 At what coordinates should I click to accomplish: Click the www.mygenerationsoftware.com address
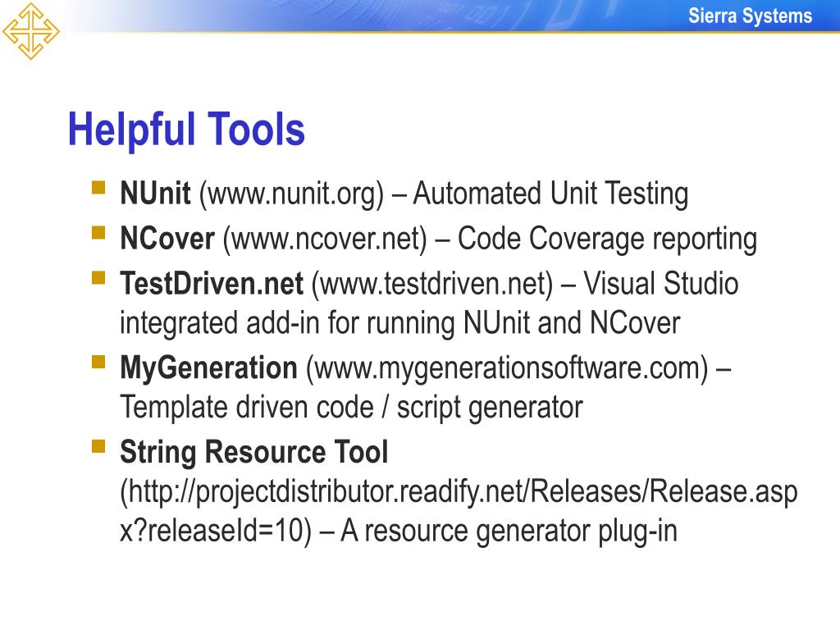pyautogui.click(x=507, y=368)
